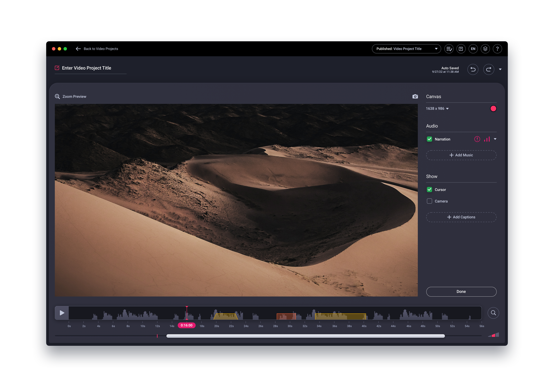
Task: Click the timeline zoom magnifier icon
Action: pyautogui.click(x=493, y=313)
